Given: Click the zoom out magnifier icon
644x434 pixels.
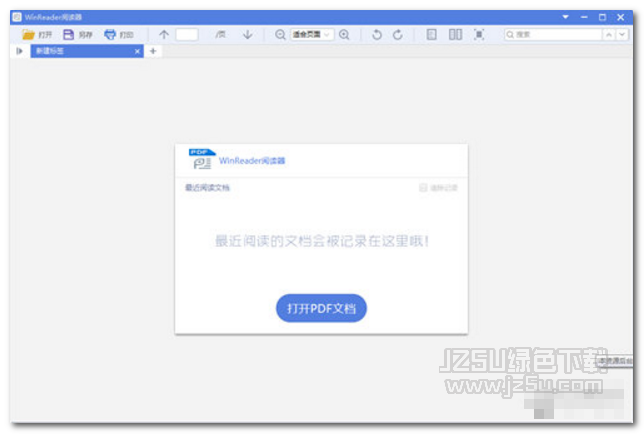Looking at the screenshot, I should point(280,34).
